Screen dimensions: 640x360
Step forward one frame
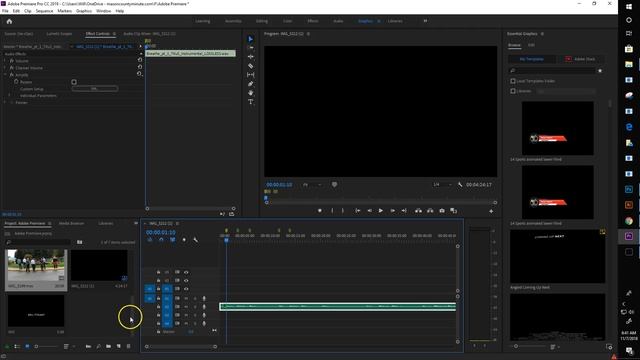pos(392,211)
